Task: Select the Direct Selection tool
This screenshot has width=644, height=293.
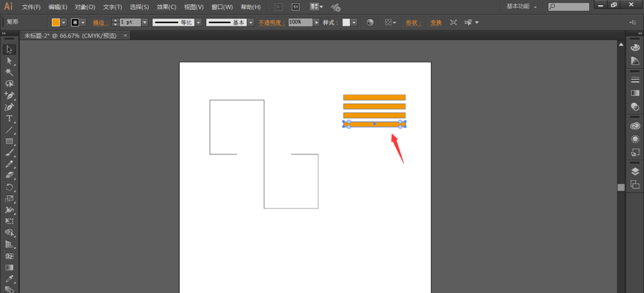Action: click(10, 61)
